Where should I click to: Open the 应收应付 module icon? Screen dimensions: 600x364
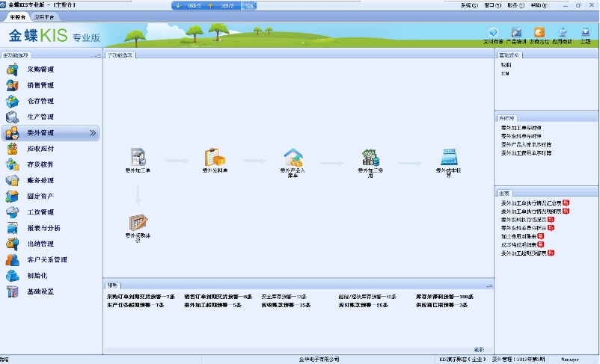[x=12, y=149]
